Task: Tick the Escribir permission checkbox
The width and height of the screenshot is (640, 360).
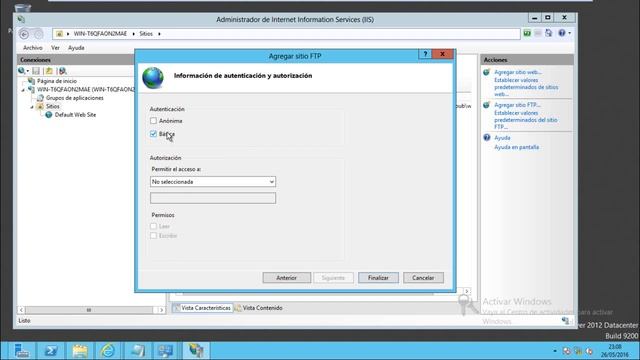Action: [153, 236]
